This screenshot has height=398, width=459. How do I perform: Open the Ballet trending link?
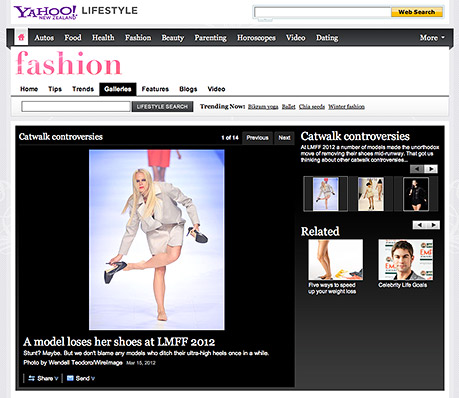pos(289,107)
